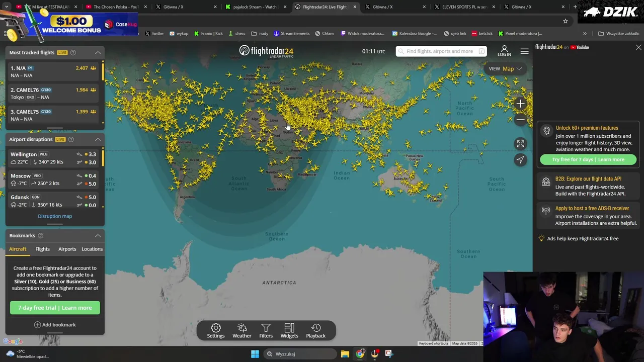The image size is (644, 362).
Task: Collapse Airport disruptions panel
Action: tap(98, 139)
